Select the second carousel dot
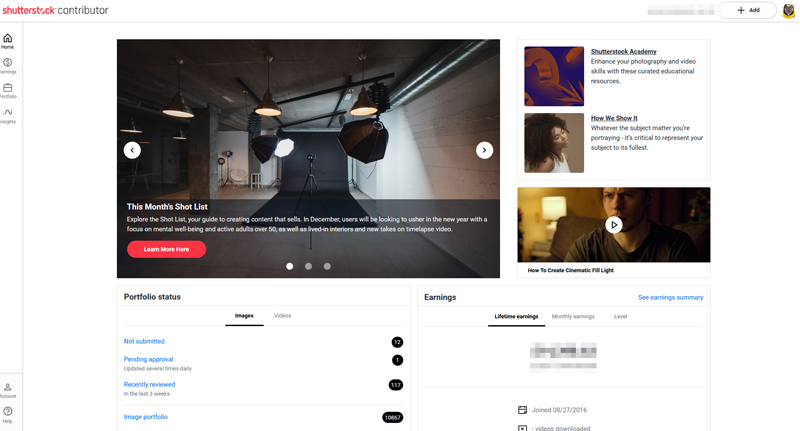 [x=308, y=266]
